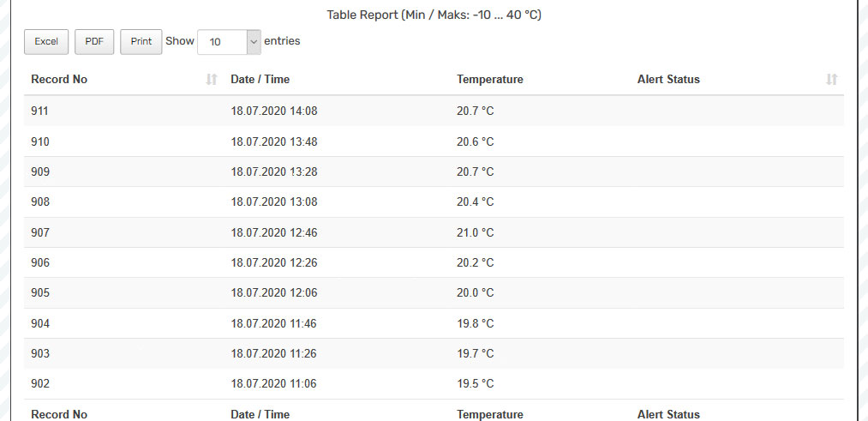
Task: Export the table with the Excel button
Action: 46,41
